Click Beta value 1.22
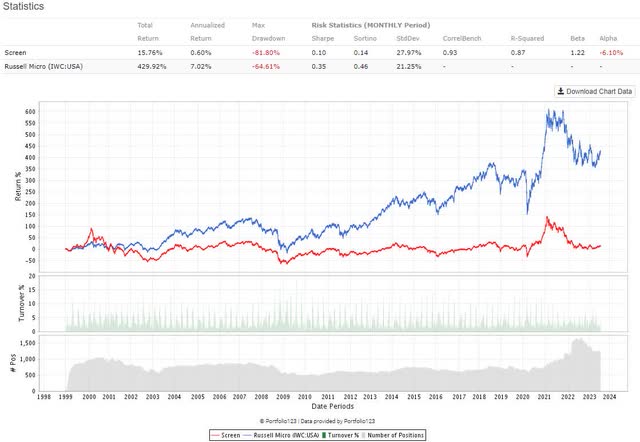 578,53
